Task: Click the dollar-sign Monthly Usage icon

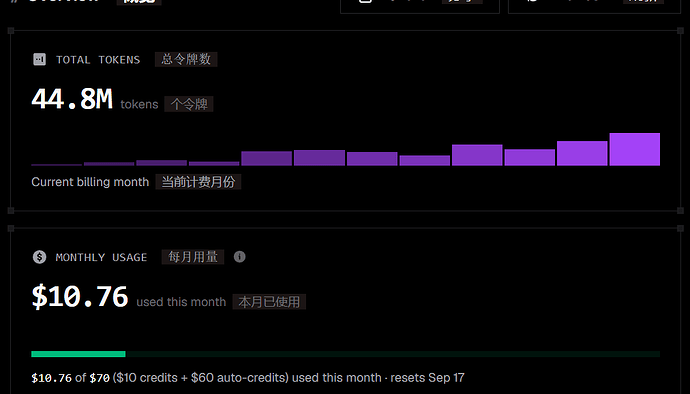Action: (x=39, y=257)
